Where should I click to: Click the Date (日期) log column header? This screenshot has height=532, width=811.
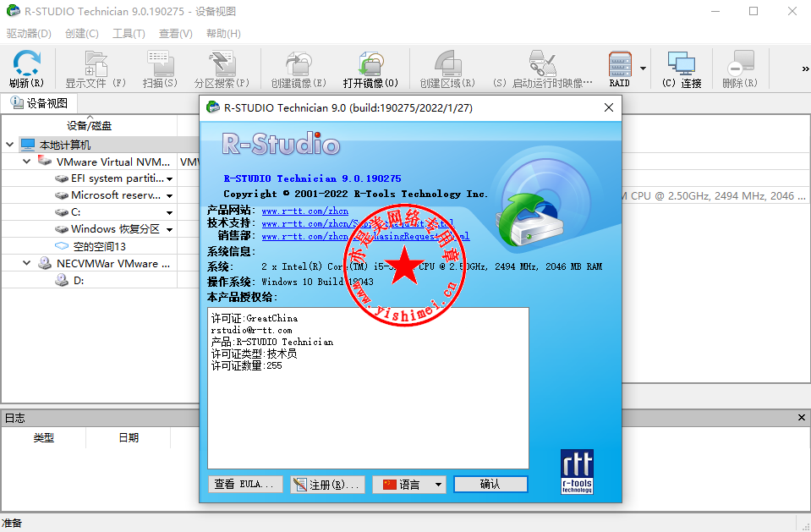129,438
